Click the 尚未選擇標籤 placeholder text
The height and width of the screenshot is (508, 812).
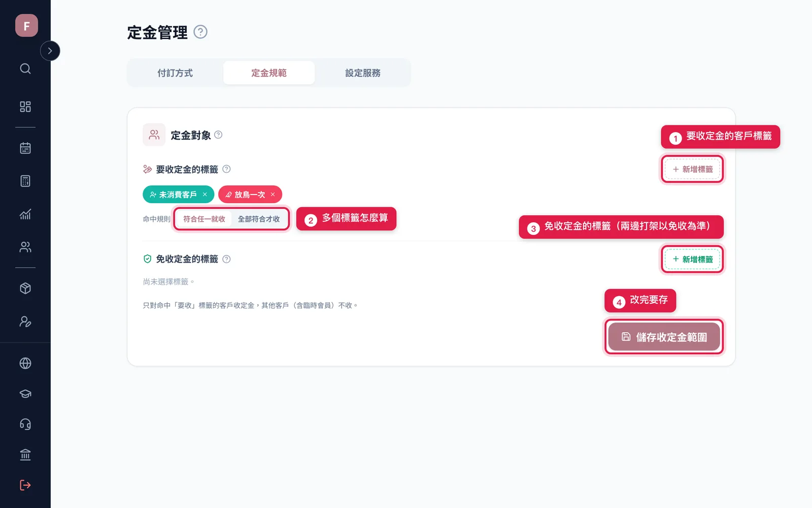click(x=168, y=281)
